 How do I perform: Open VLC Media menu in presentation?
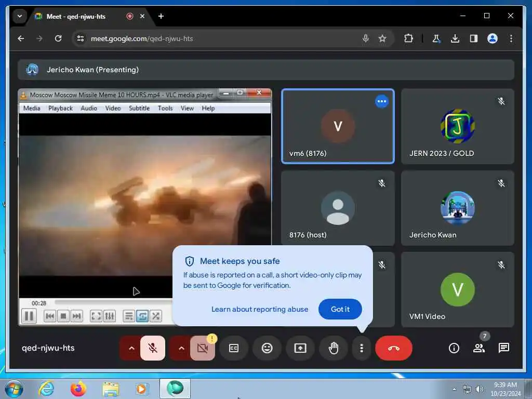(32, 108)
